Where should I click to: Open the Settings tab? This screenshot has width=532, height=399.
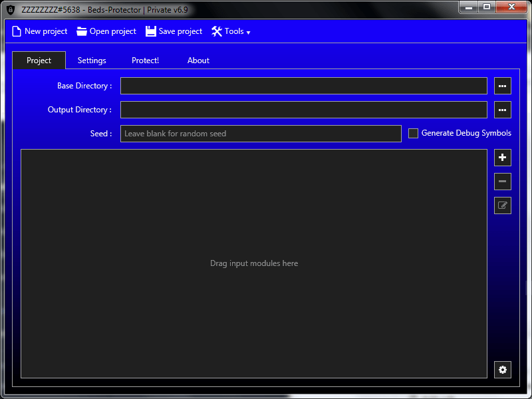point(92,61)
